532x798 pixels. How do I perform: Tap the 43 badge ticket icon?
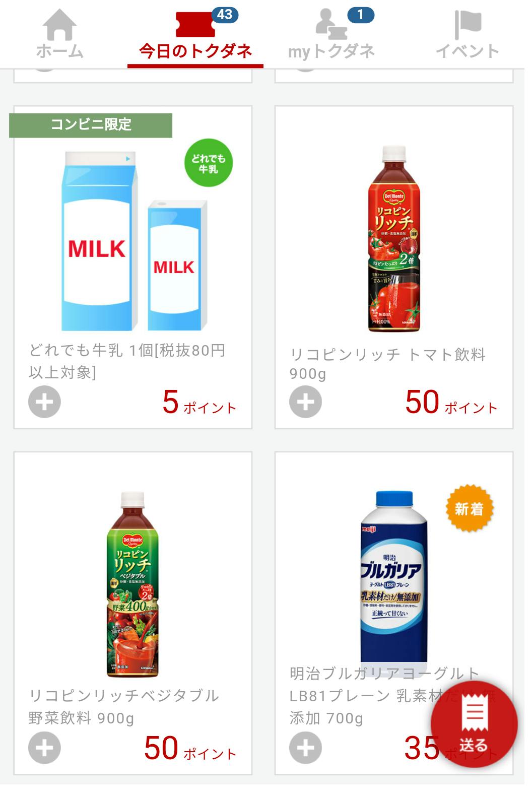(x=195, y=24)
